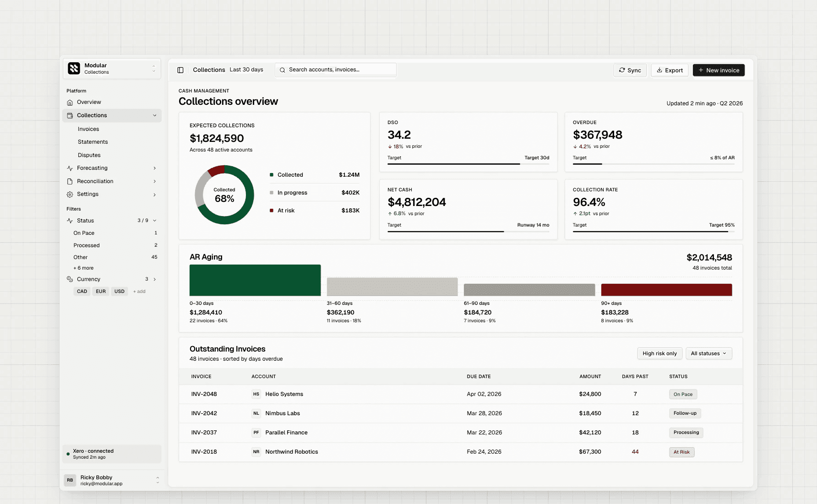Expand the Forecasting submenu chevron
Screen dimensions: 817x504
coord(155,168)
